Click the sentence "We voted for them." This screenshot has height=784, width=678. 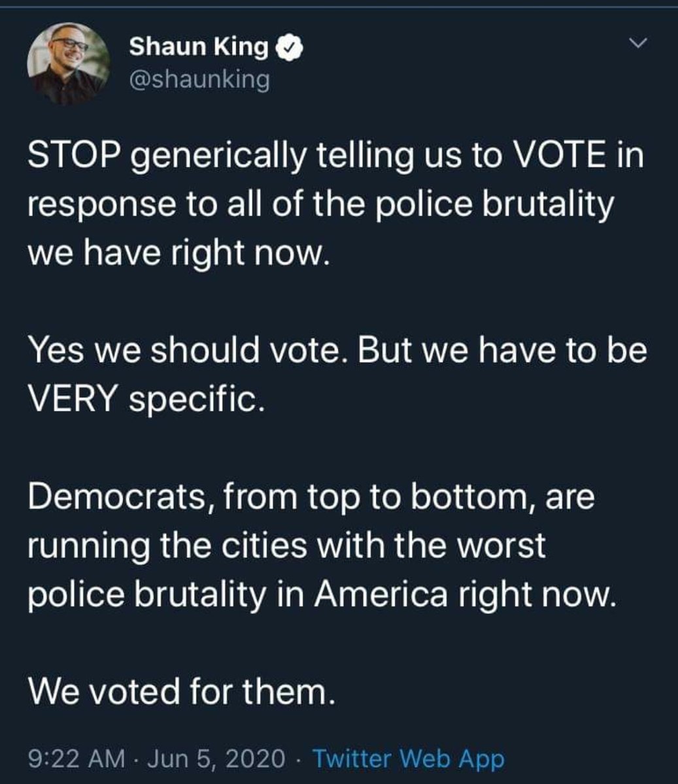click(182, 691)
